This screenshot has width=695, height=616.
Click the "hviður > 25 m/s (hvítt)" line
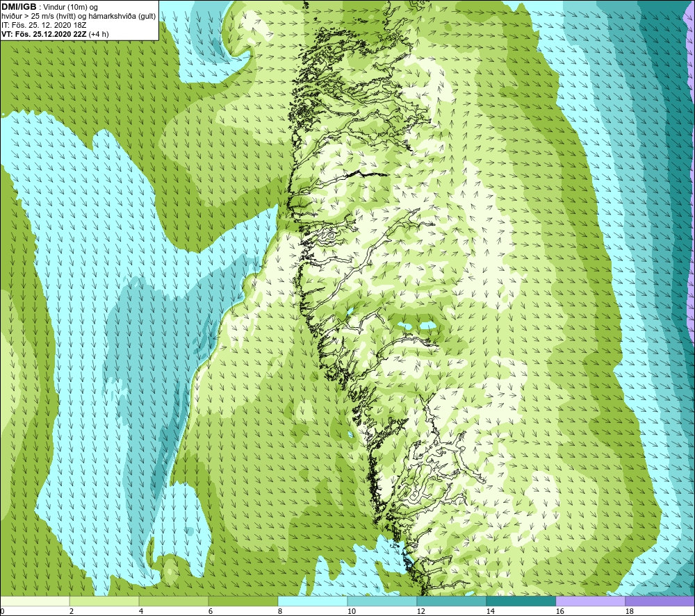click(x=43, y=17)
